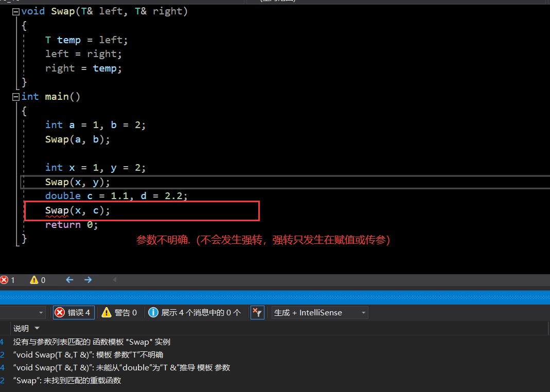
Task: Select error row 模板 参数“T”不明确
Action: [x=88, y=355]
